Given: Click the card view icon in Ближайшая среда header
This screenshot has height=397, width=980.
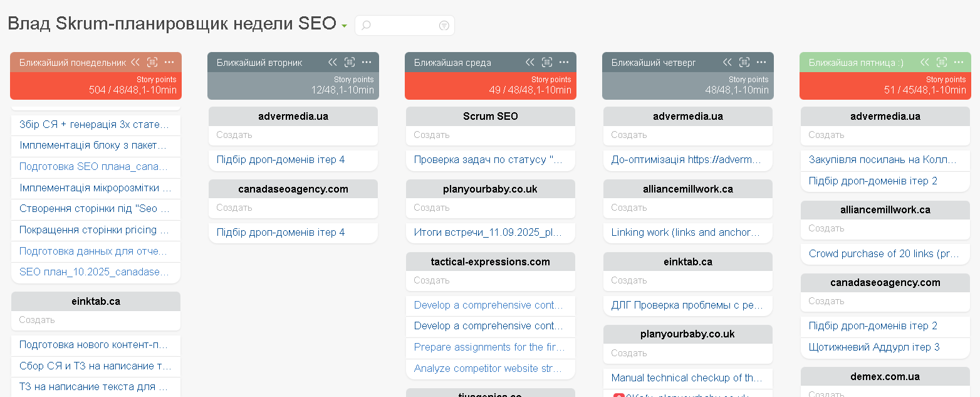Looking at the screenshot, I should tap(547, 62).
